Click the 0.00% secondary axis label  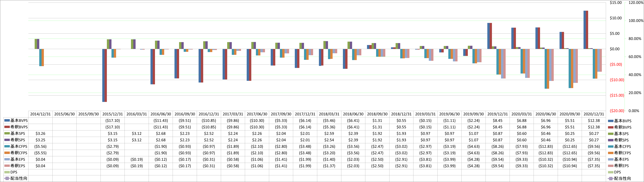[x=634, y=111]
